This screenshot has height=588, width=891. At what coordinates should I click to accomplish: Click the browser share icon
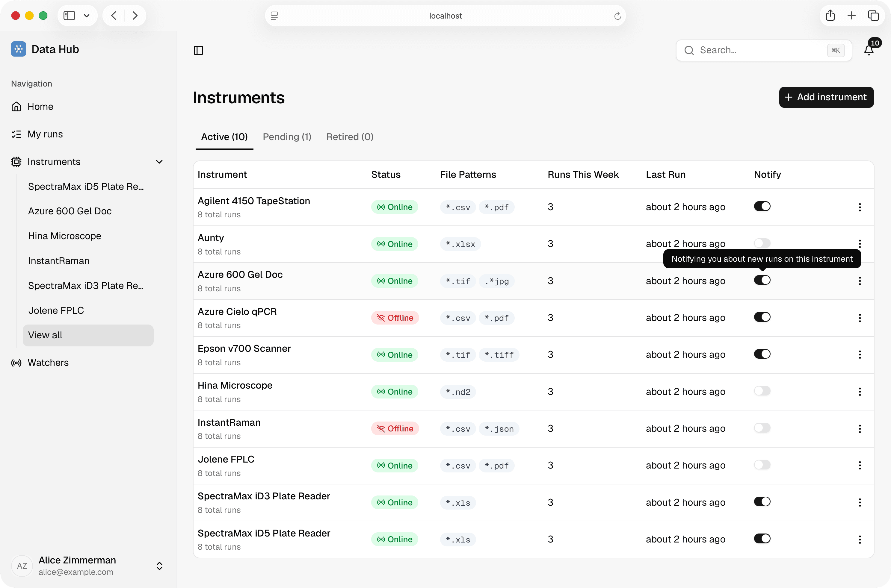(x=830, y=15)
